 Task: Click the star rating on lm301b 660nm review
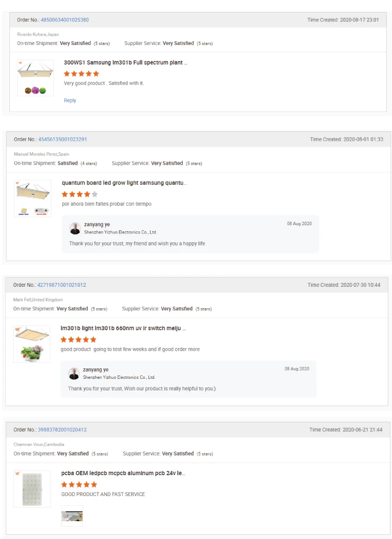(78, 340)
